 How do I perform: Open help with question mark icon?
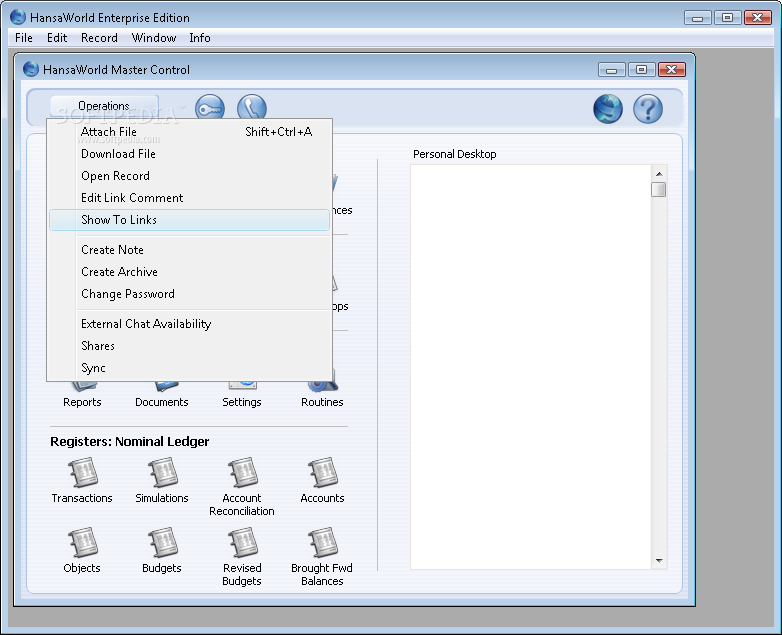[648, 109]
